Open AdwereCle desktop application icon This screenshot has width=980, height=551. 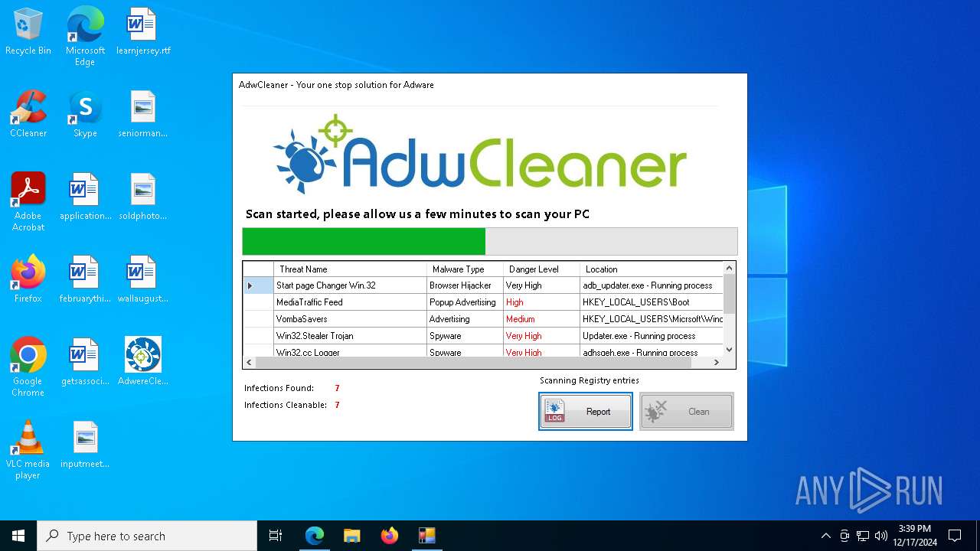[143, 362]
